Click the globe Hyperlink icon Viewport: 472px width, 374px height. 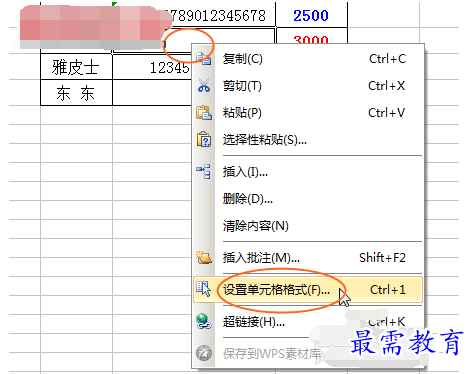click(203, 321)
